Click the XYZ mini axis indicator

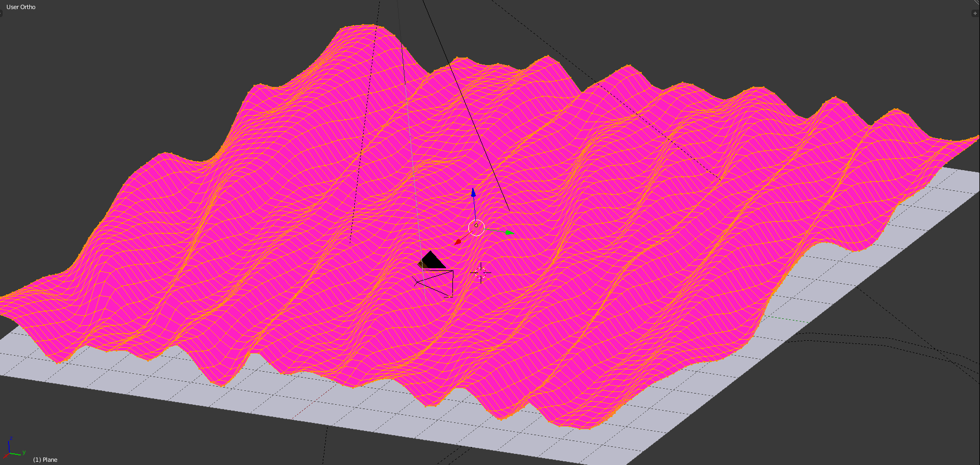point(14,448)
